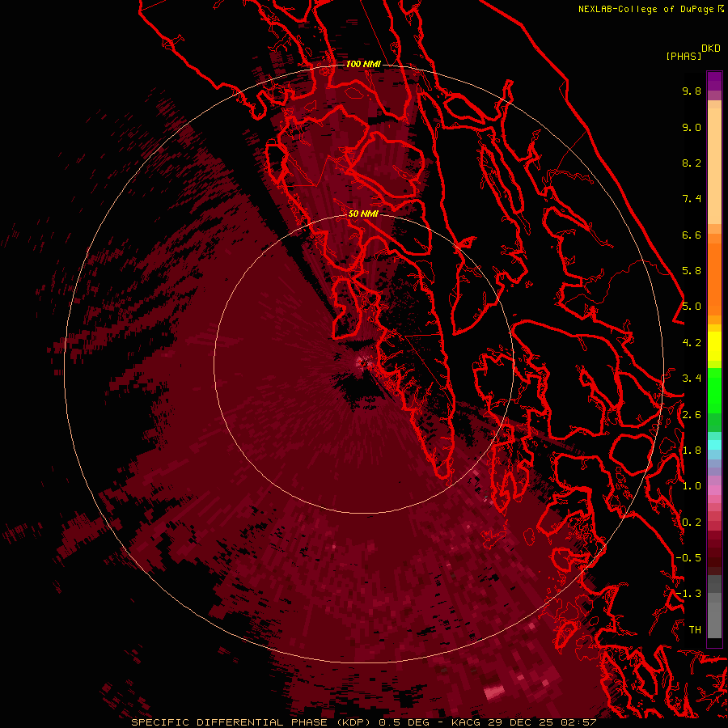Click the KACG radar site identifier
The image size is (728, 728).
467,722
